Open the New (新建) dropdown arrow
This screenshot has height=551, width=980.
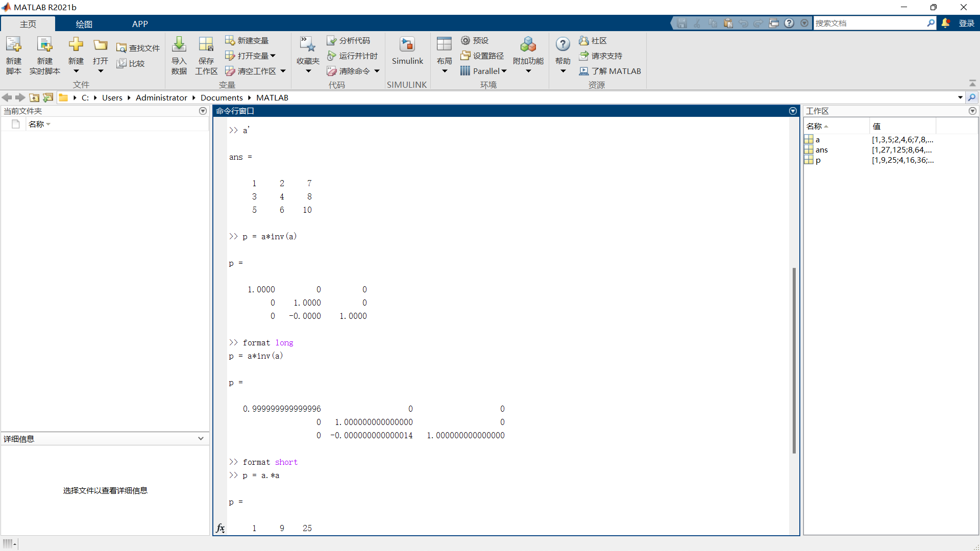(x=76, y=71)
